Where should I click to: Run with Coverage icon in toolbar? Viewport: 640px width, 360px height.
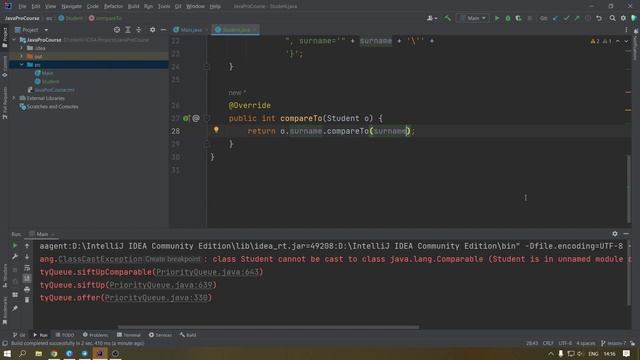coord(518,18)
